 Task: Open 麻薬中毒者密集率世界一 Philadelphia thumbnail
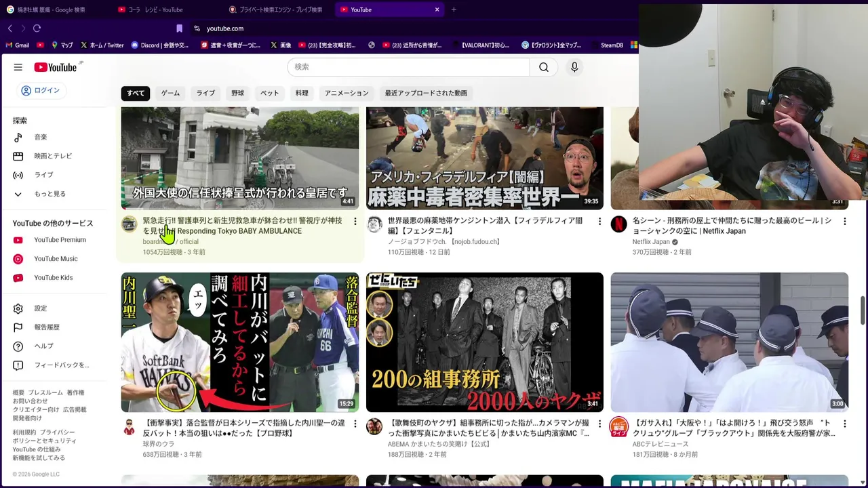point(485,158)
